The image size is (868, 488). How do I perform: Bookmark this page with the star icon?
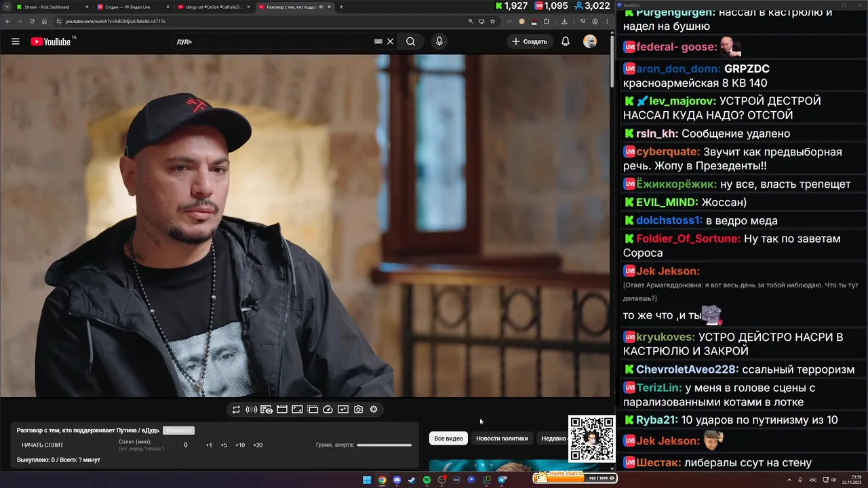(x=492, y=21)
